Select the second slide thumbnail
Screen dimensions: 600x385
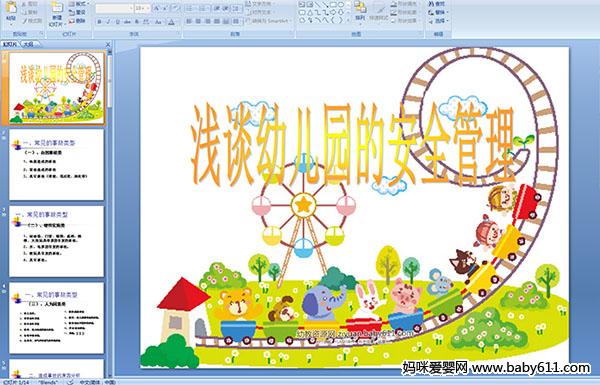[56, 165]
